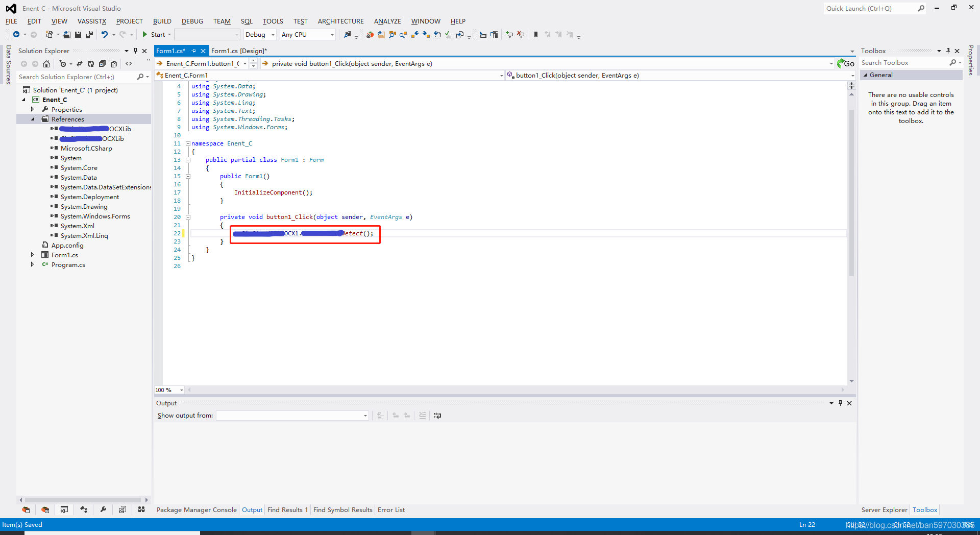This screenshot has height=535, width=980.
Task: Collapse the General group in Toolbox
Action: point(865,75)
